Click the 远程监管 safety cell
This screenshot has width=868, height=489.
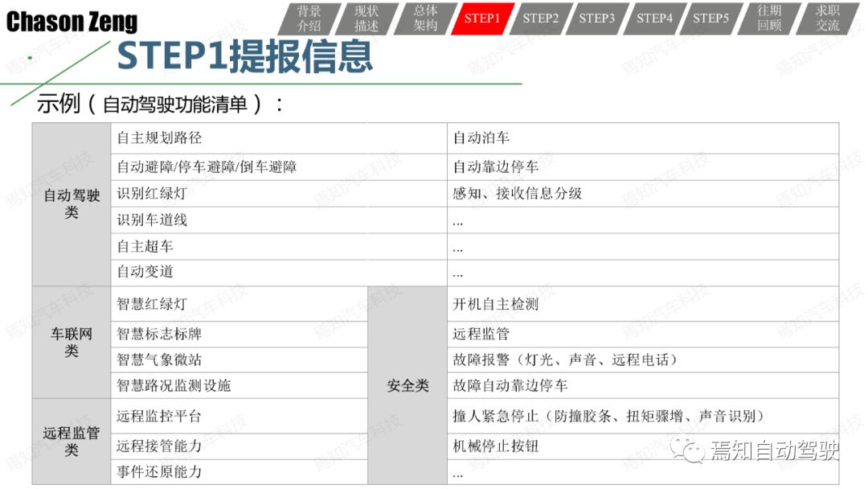point(643,334)
